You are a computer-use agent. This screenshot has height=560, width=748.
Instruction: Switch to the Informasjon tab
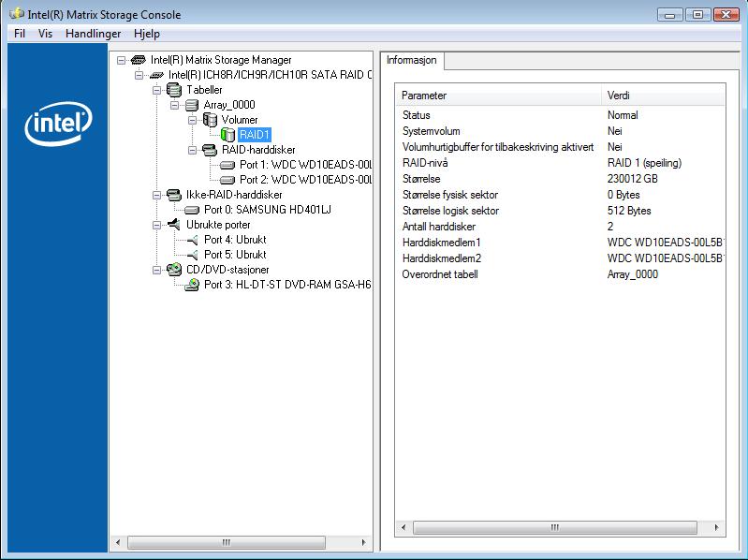click(x=412, y=60)
